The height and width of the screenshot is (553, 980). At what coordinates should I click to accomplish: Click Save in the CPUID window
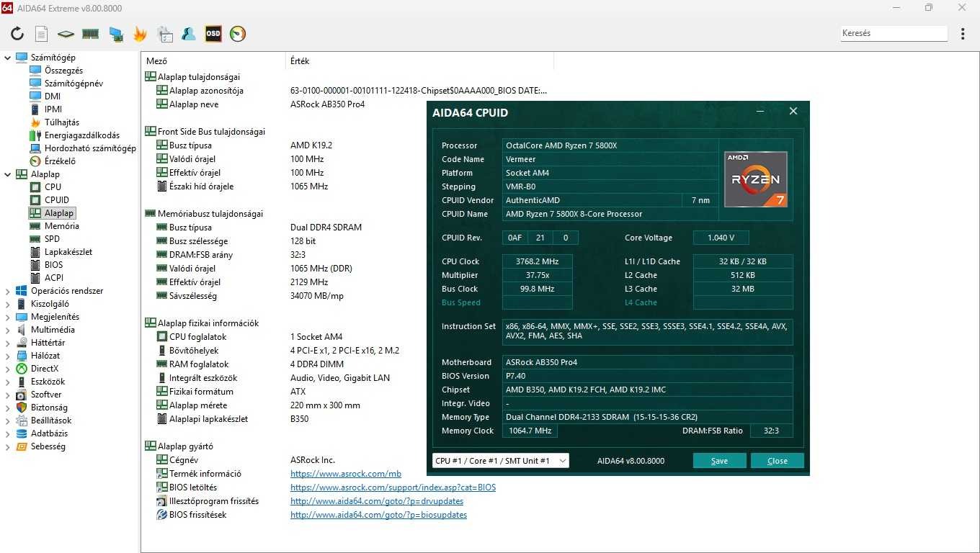(x=719, y=461)
